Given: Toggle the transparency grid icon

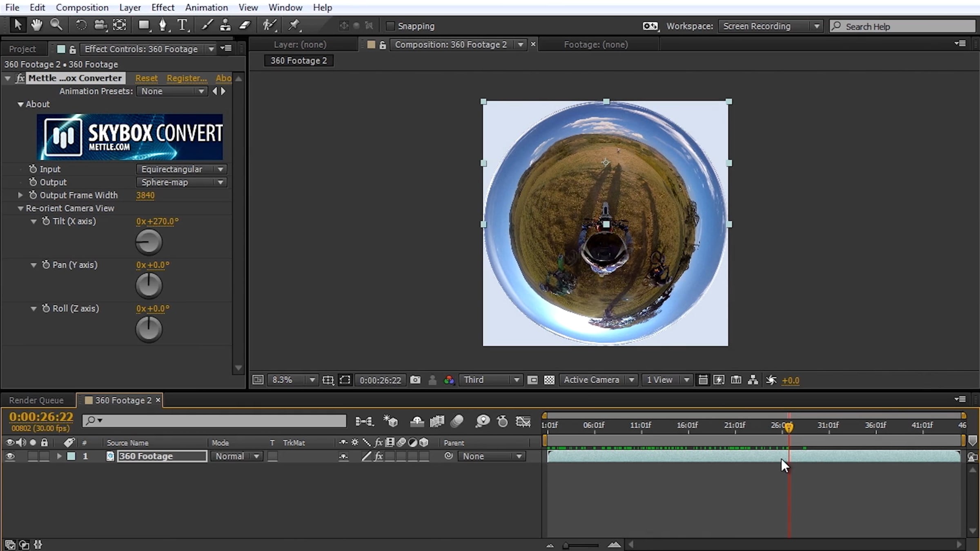Looking at the screenshot, I should coord(549,380).
